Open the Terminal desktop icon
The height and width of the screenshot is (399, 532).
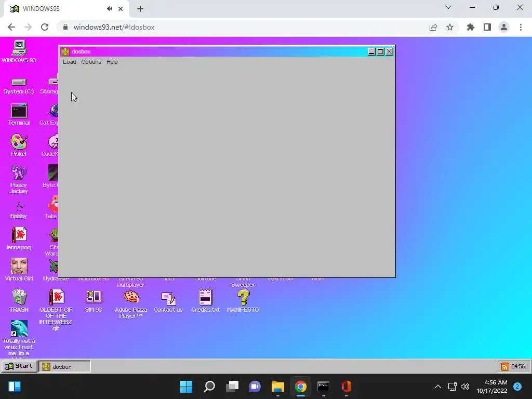tap(19, 114)
